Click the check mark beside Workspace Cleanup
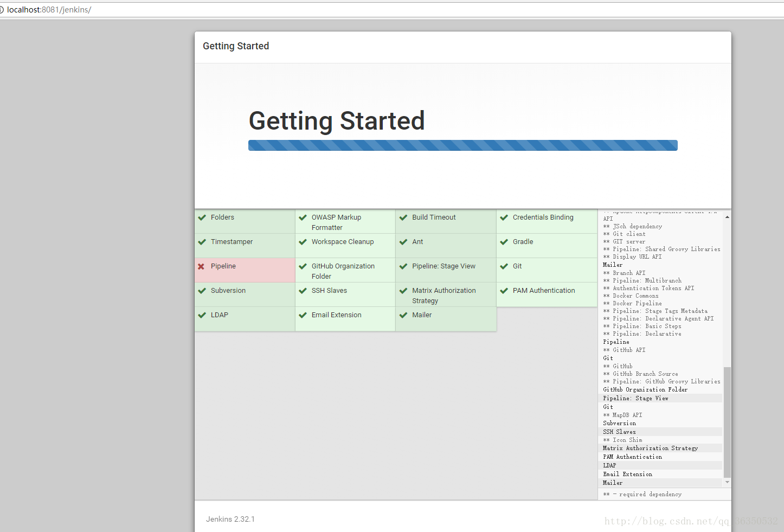 coord(303,242)
